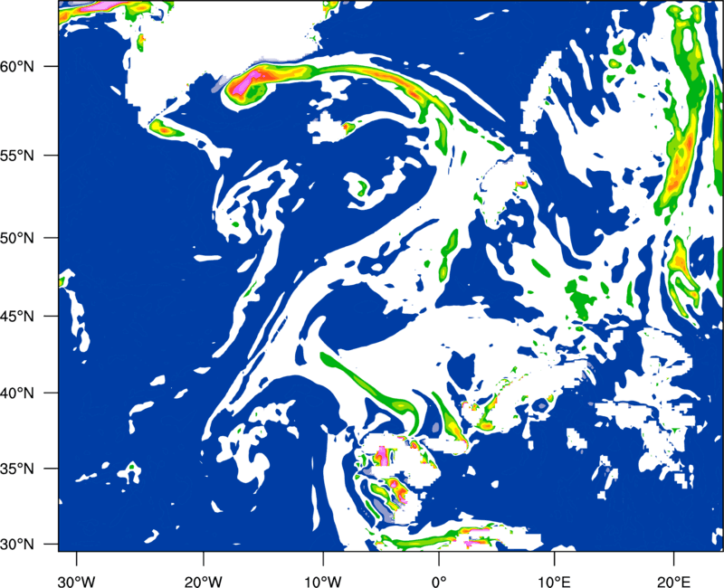
Task: Click the 10°W longitude label
Action: click(x=322, y=581)
